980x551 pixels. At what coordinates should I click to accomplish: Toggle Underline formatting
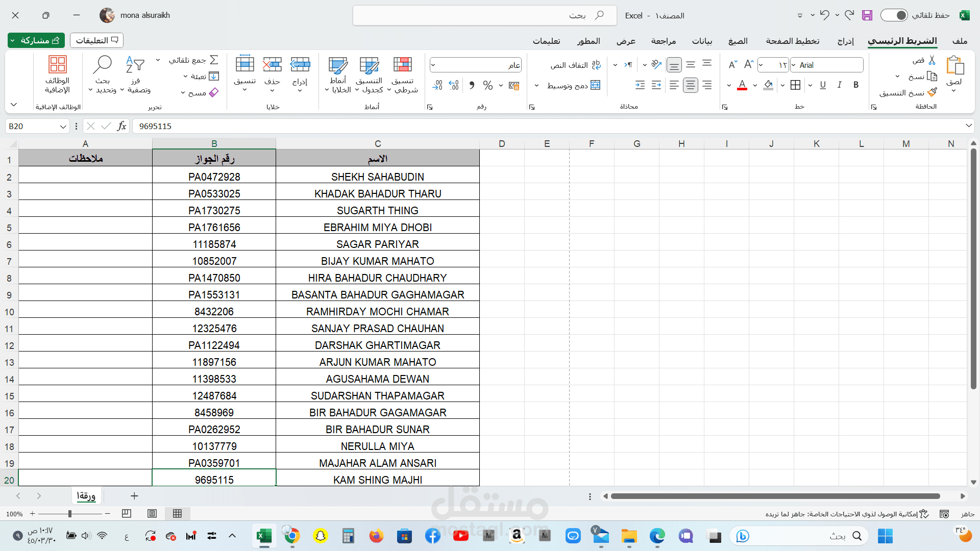823,85
